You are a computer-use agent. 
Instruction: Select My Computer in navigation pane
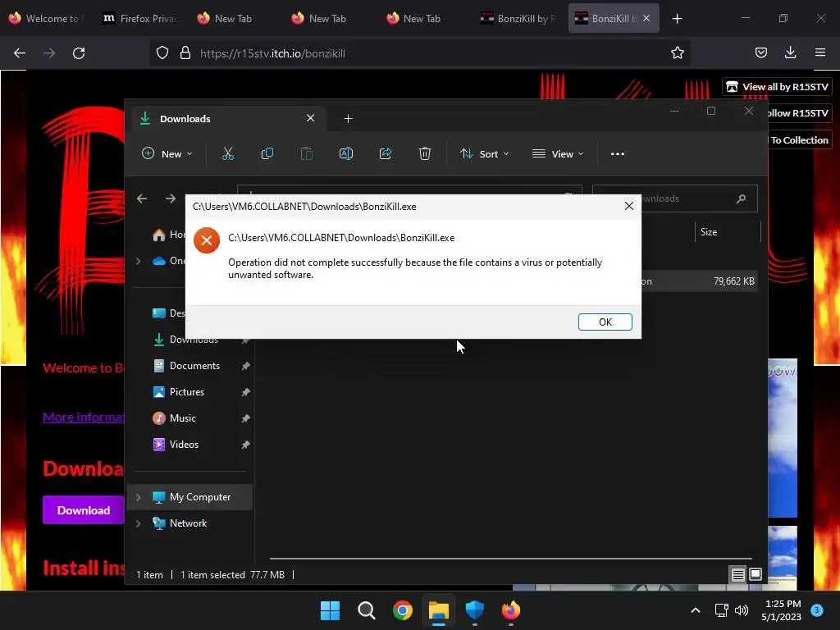(x=200, y=496)
